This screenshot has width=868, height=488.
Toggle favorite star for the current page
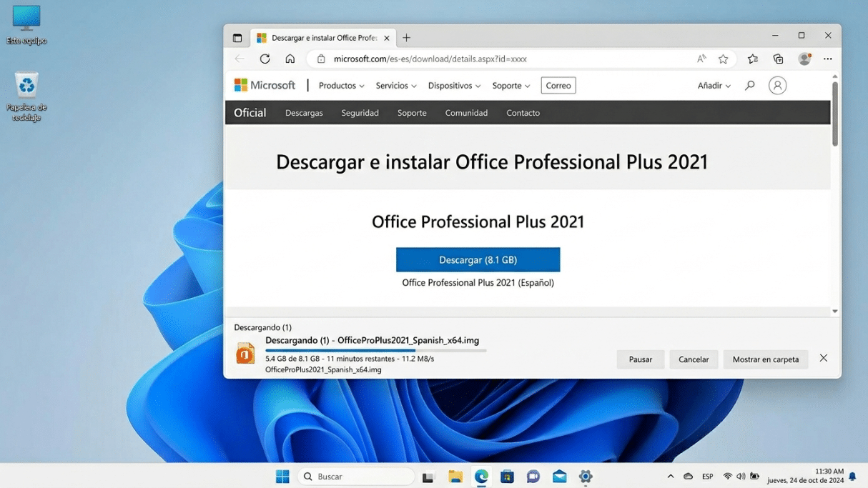click(723, 59)
